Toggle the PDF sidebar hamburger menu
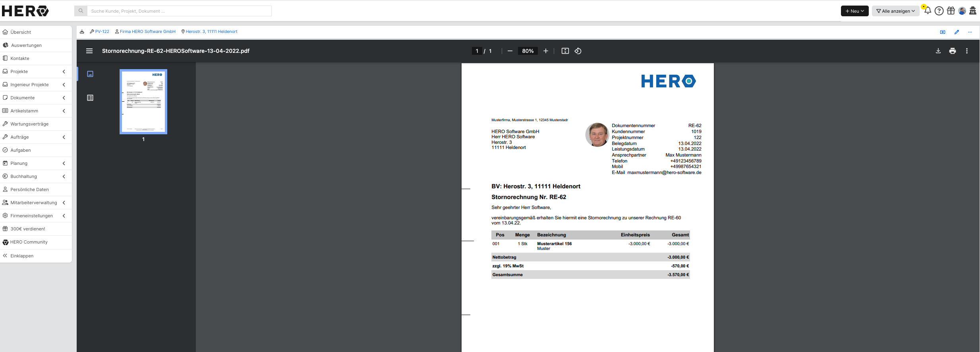980x352 pixels. click(x=89, y=51)
